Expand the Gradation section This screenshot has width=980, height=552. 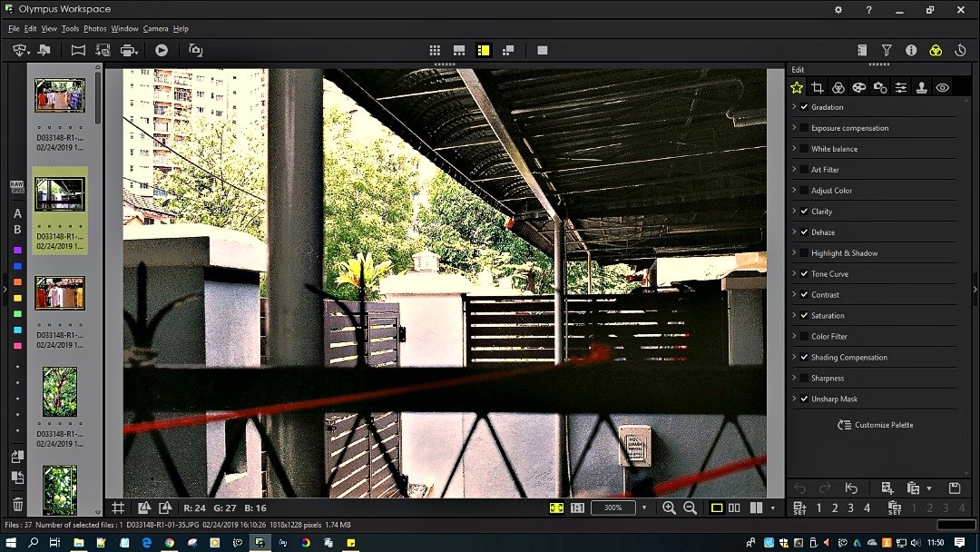tap(794, 107)
